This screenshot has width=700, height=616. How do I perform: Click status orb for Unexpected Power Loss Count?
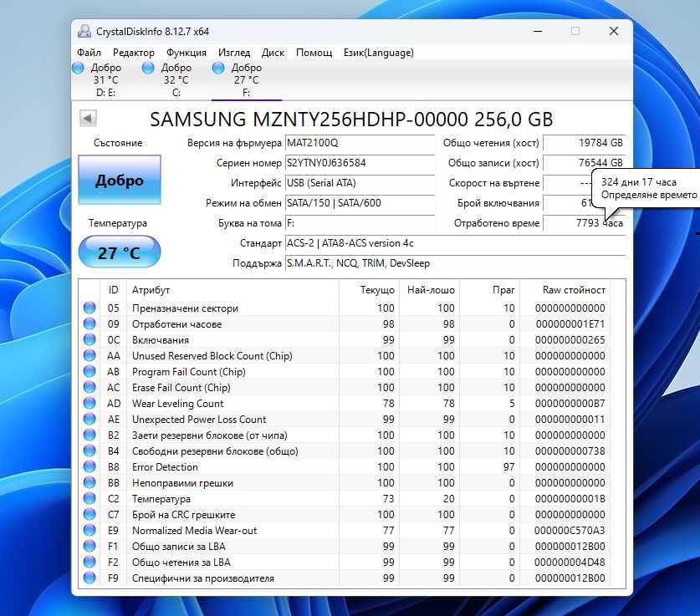[x=89, y=419]
